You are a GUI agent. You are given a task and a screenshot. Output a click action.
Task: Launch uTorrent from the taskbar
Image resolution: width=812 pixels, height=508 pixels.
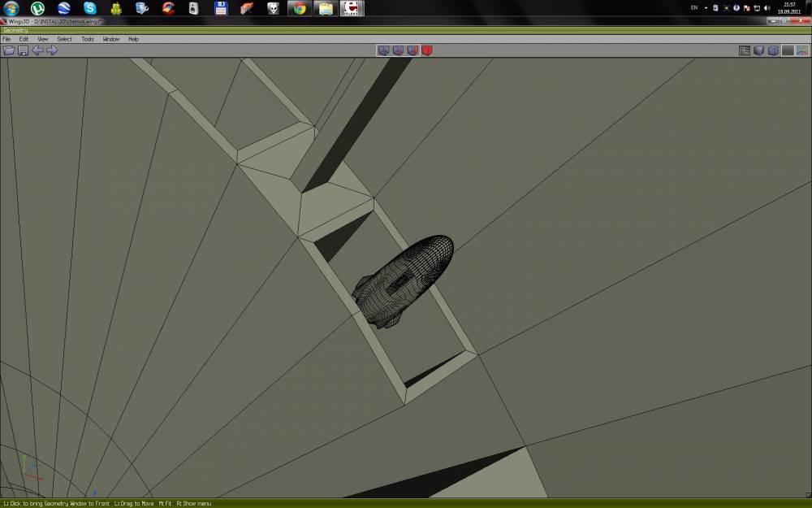coord(37,8)
